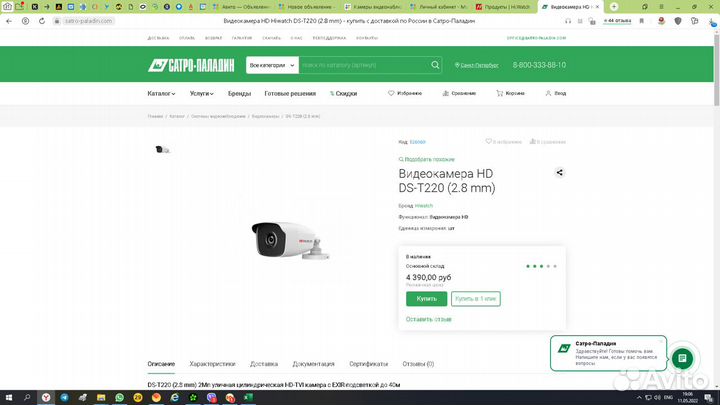Add product to comparison near product code
The width and height of the screenshot is (720, 405).
[533, 141]
